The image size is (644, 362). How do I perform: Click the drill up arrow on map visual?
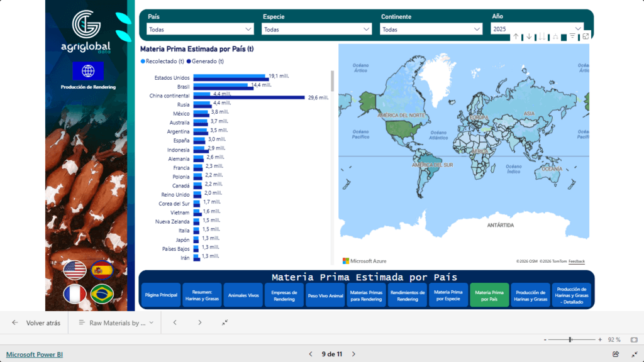pos(516,36)
